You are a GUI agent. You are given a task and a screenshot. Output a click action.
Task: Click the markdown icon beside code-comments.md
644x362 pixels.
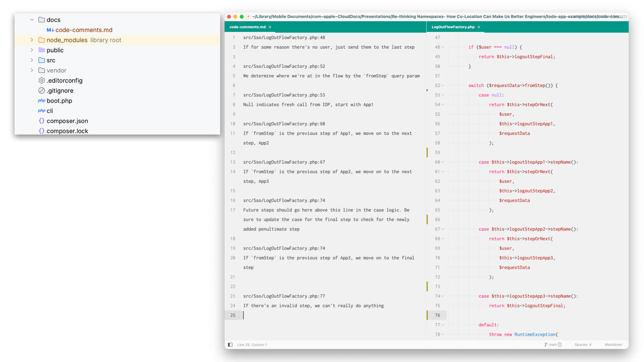pyautogui.click(x=50, y=30)
